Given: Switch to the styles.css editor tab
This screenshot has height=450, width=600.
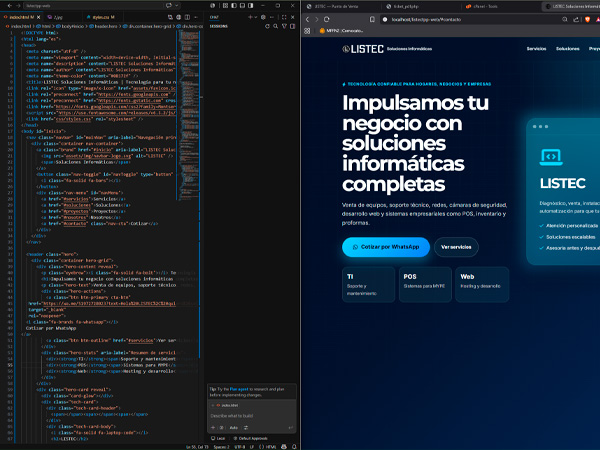Looking at the screenshot, I should 101,17.
